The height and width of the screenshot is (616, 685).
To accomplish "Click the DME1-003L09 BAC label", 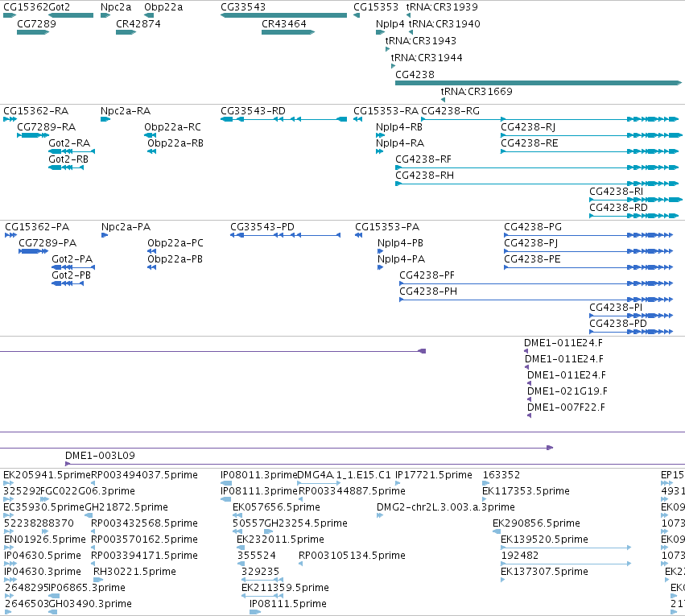I will point(100,456).
